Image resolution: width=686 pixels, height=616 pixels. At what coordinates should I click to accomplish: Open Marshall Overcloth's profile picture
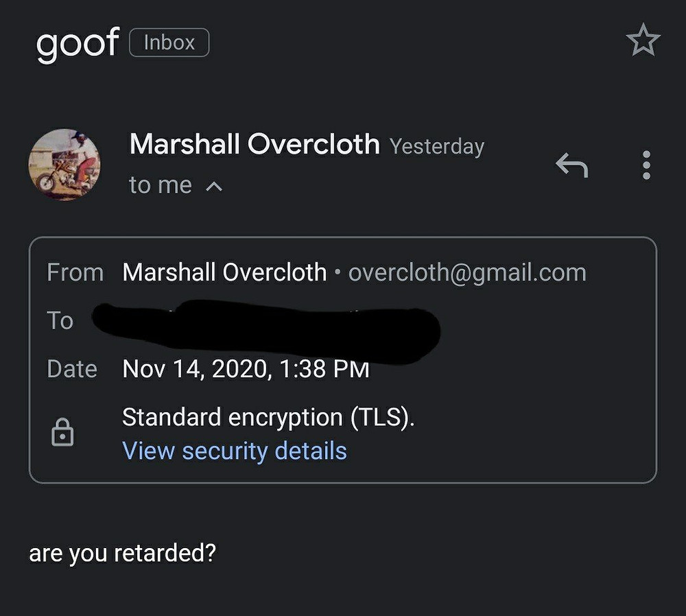[64, 165]
